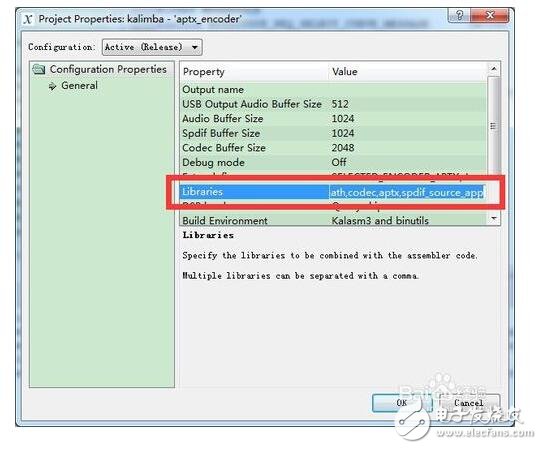Image resolution: width=542 pixels, height=449 pixels.
Task: Select the Output name property row
Action: point(334,90)
